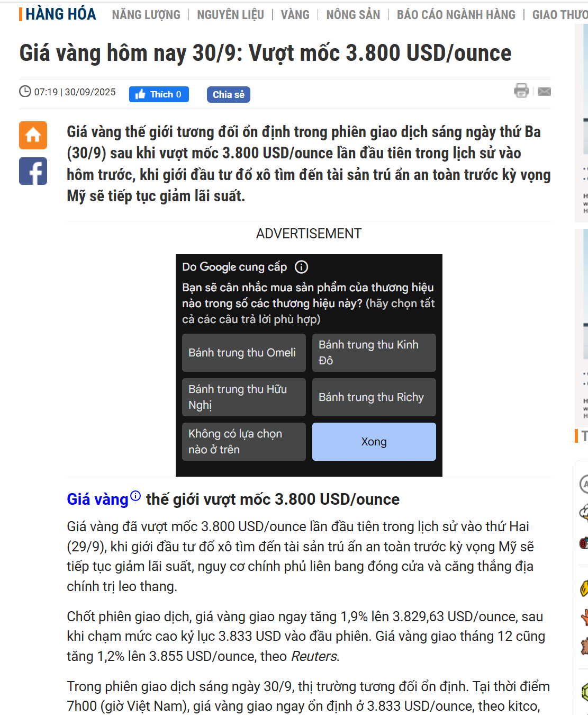Screen dimensions: 588x715
Task: Click info icon beside Giá vàng link
Action: pos(135,496)
